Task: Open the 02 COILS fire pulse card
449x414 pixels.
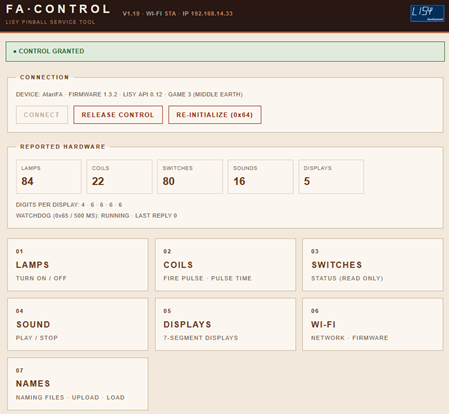Action: 225,265
